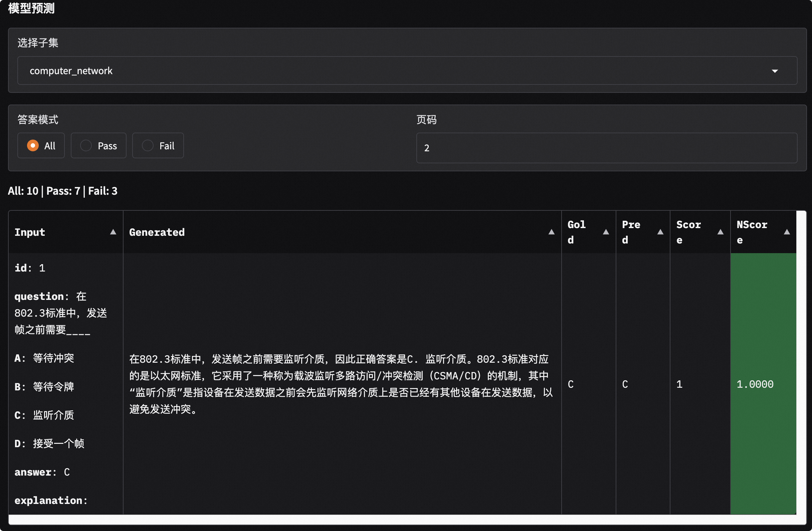Click the Score column sort triangle
This screenshot has height=531, width=812.
pos(720,231)
